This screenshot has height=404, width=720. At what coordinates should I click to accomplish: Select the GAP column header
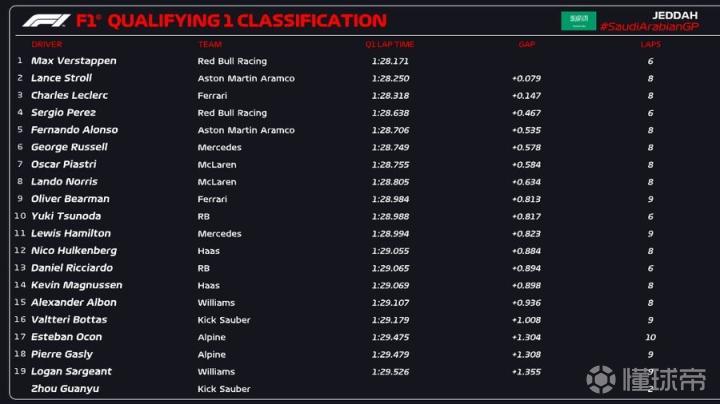pyautogui.click(x=526, y=45)
